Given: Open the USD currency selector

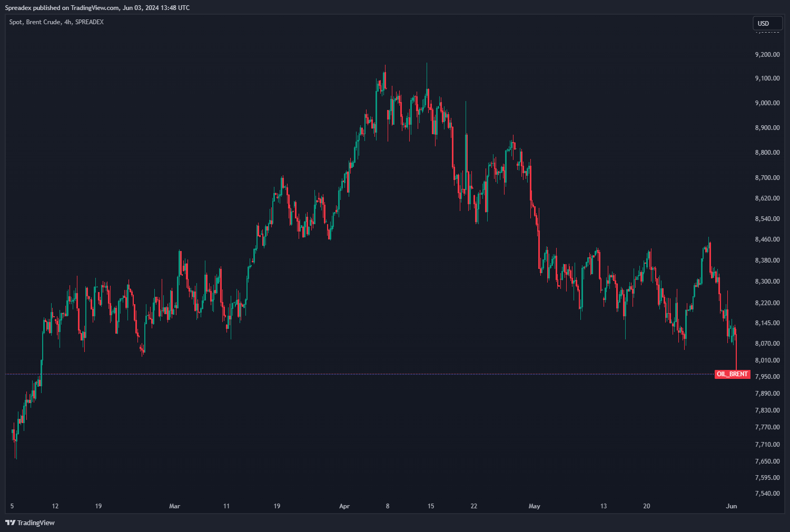Looking at the screenshot, I should pyautogui.click(x=767, y=23).
